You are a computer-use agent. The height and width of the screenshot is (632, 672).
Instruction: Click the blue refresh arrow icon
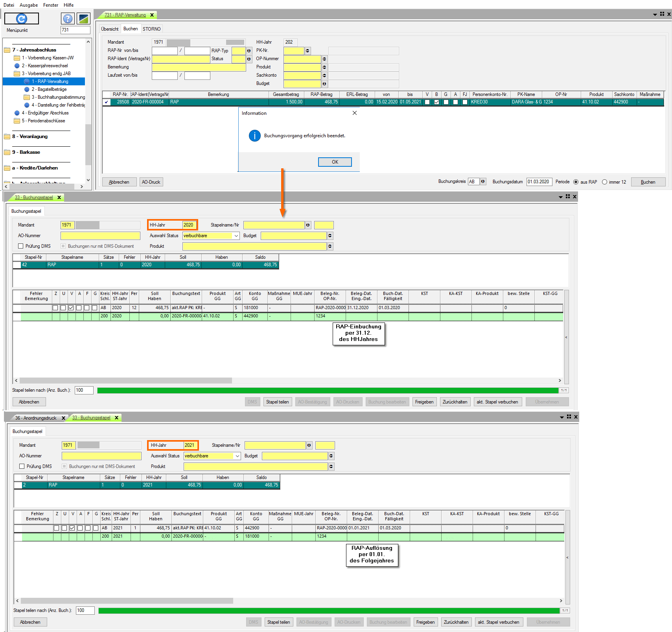(22, 18)
